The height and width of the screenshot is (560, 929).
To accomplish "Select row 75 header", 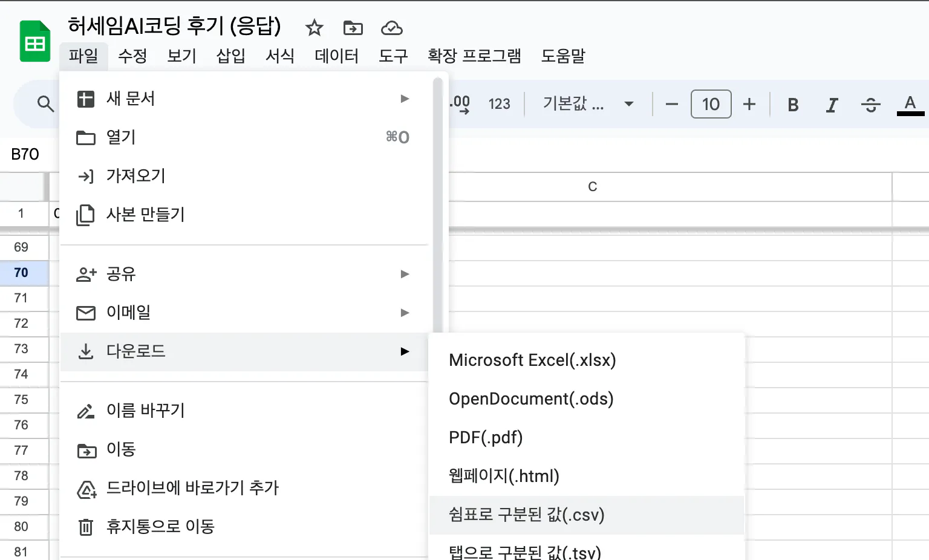I will [x=24, y=400].
